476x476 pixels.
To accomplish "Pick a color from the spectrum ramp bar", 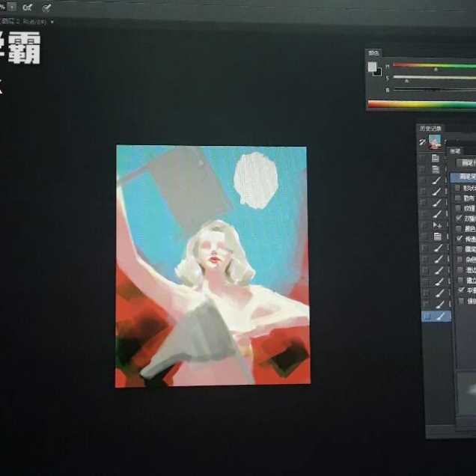I will pos(421,105).
